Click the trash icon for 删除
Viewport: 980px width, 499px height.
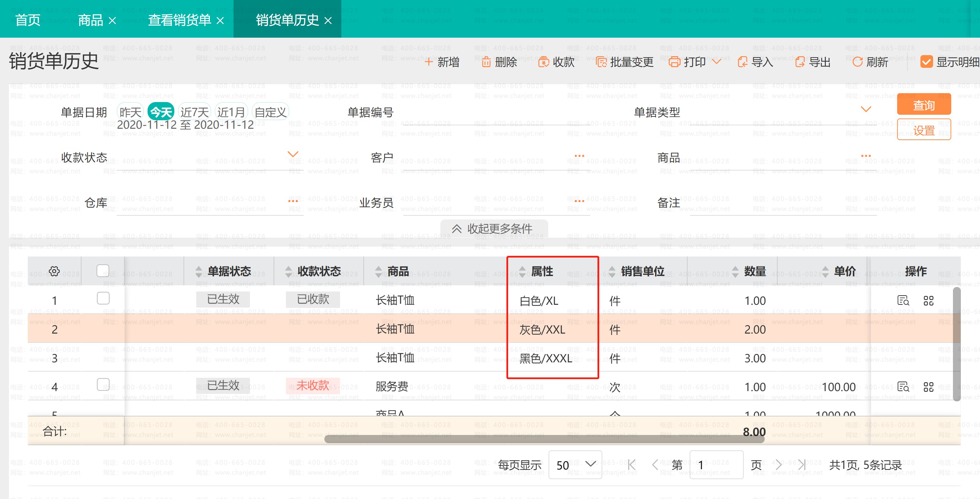coord(486,62)
